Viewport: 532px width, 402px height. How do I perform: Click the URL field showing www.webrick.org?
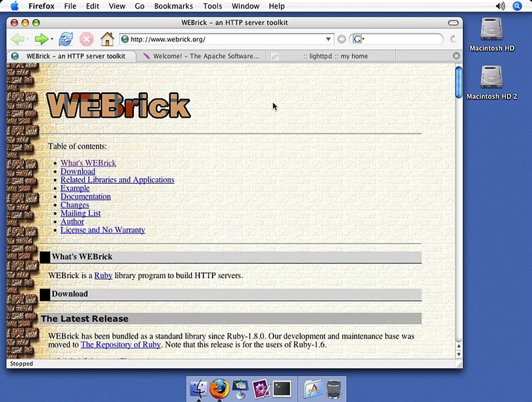point(226,39)
